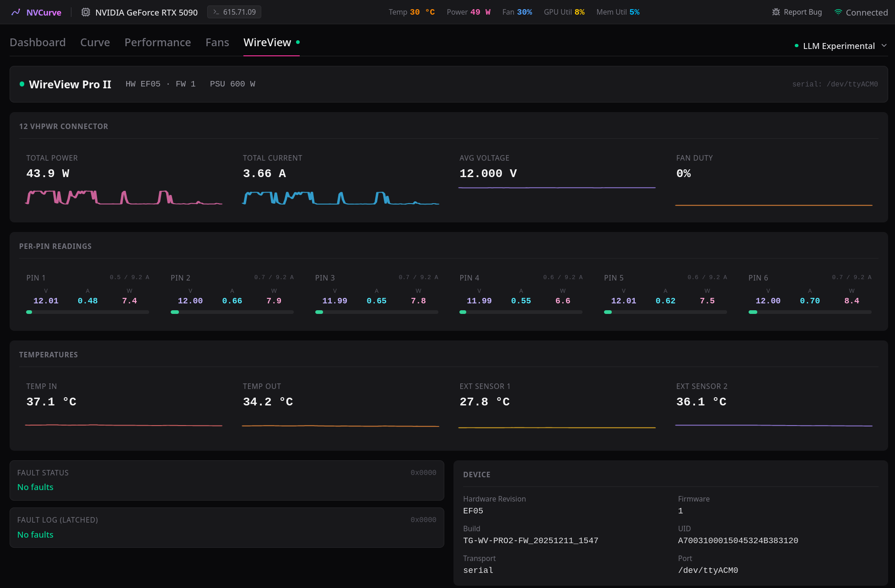This screenshot has height=588, width=895.
Task: Click No faults under Fault Status
Action: pyautogui.click(x=35, y=487)
